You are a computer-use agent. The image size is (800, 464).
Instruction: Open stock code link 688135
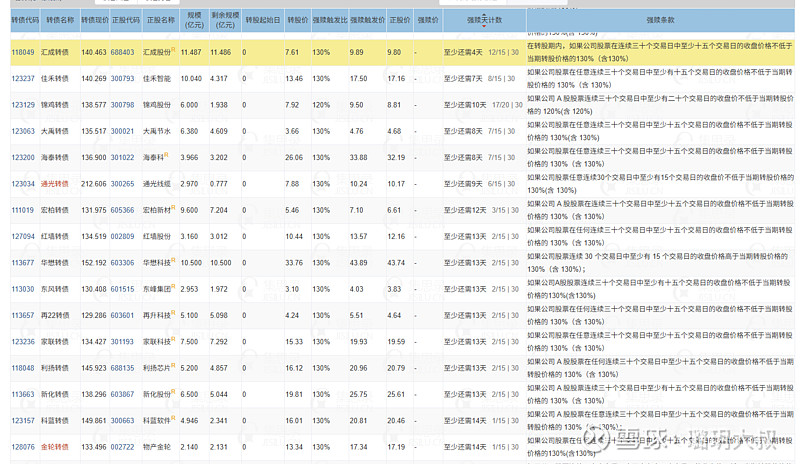pos(122,369)
